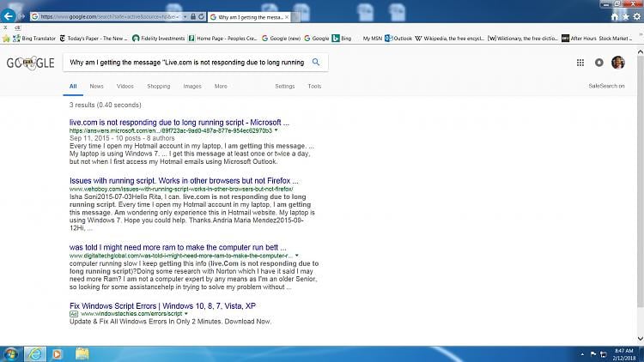The height and width of the screenshot is (362, 644).
Task: Expand dropdown arrow beside windowstechies.com ad URL
Action: (x=186, y=314)
